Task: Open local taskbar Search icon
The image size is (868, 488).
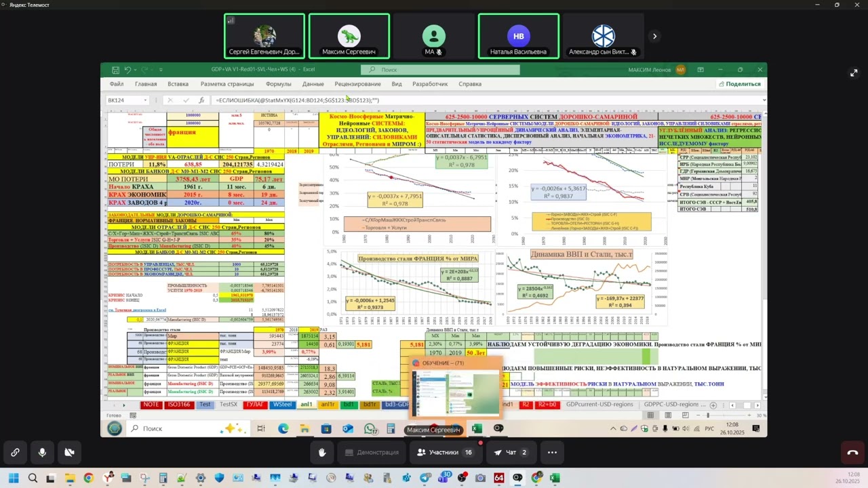Action: [33, 479]
